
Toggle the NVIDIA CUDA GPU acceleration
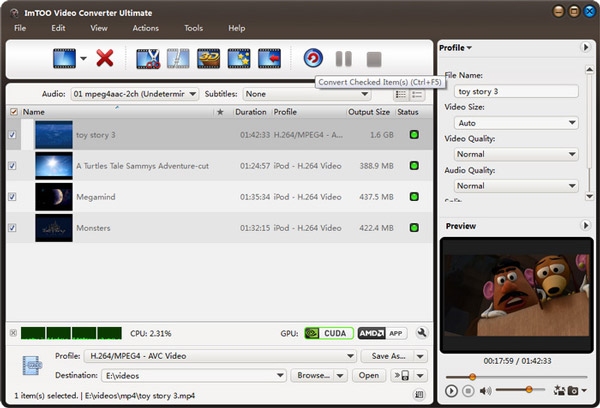coord(329,333)
